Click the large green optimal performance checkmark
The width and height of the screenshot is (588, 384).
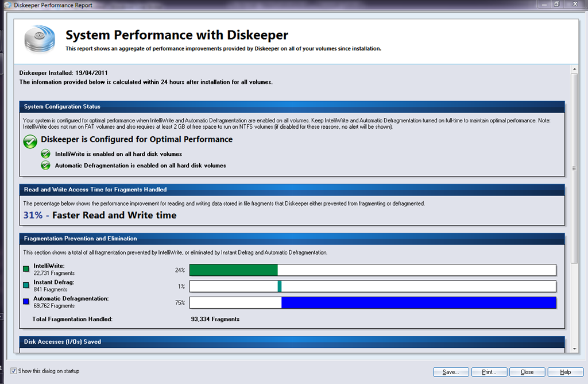coord(30,141)
